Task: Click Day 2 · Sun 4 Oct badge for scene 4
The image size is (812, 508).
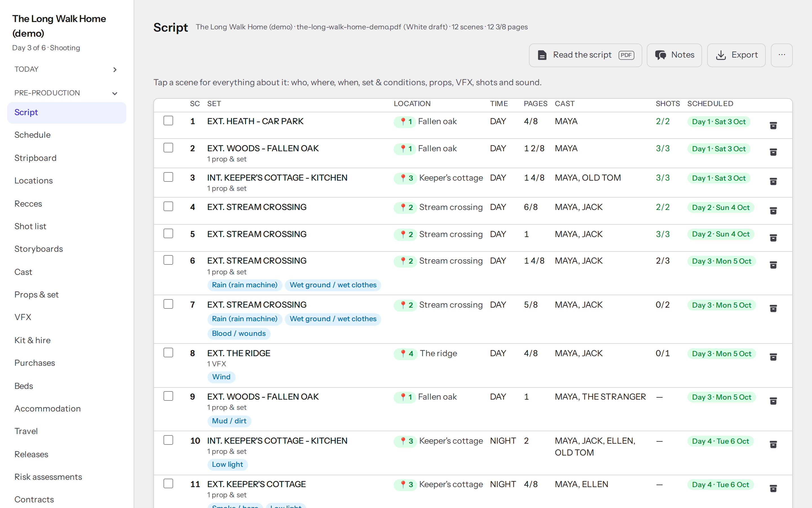Action: (720, 208)
